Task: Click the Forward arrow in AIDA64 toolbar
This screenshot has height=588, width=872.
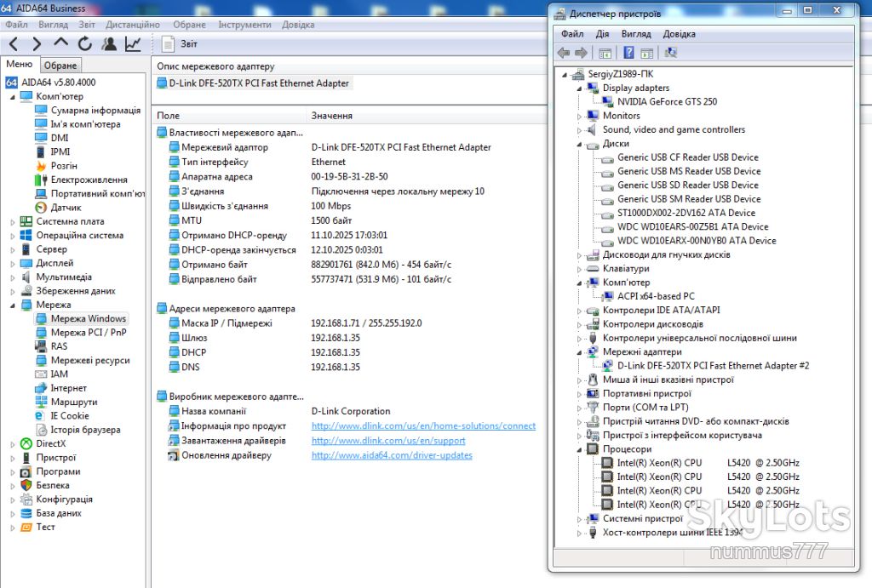Action: pos(37,44)
